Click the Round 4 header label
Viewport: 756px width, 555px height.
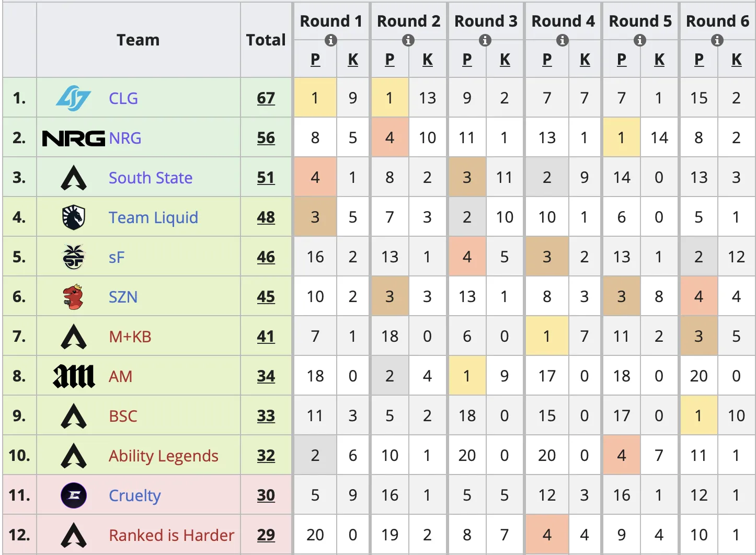pos(563,21)
